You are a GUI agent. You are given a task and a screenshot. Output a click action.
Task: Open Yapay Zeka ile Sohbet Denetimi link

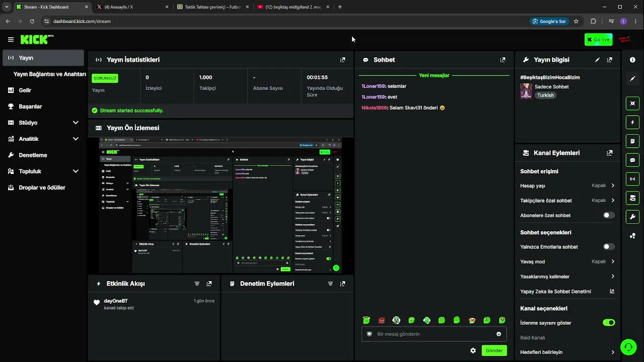point(568,292)
